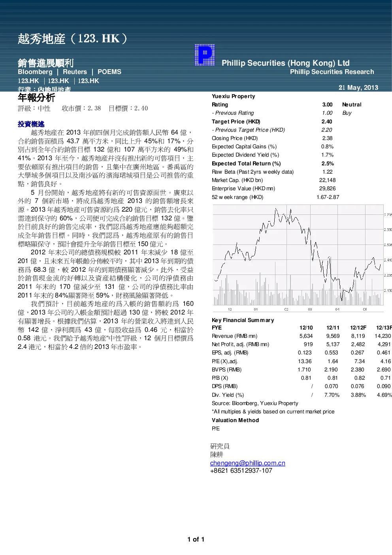This screenshot has height=555, width=392.
Task: Click the Yuexiu Property table title
Action: 234,96
